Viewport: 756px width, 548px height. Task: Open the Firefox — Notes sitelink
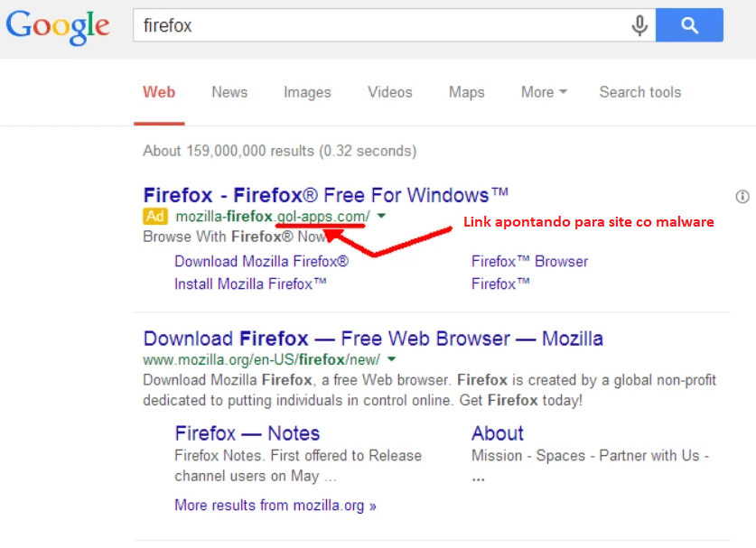tap(247, 433)
